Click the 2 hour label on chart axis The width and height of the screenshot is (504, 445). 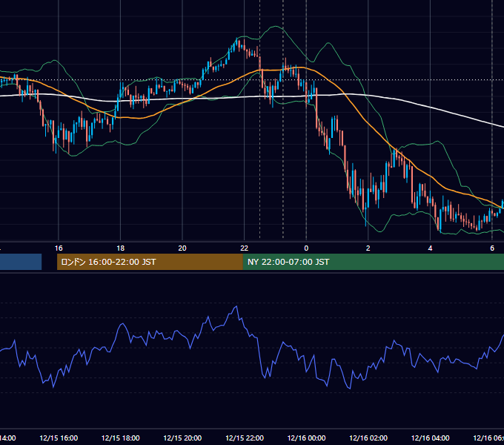point(368,248)
